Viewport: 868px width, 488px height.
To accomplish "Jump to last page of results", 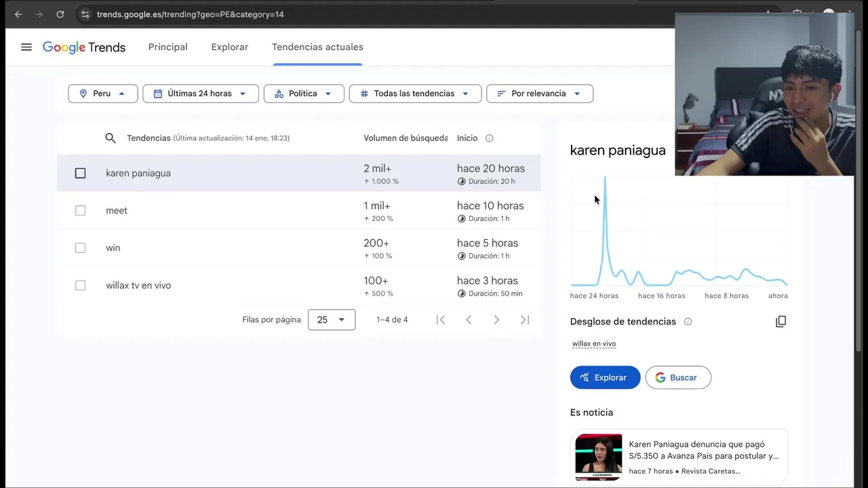I will coord(525,320).
